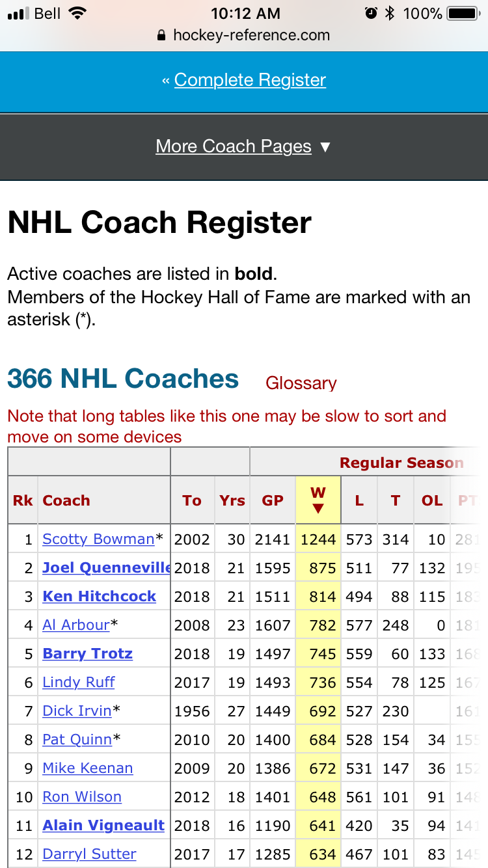Sort table by Yrs column header

pos(232,500)
